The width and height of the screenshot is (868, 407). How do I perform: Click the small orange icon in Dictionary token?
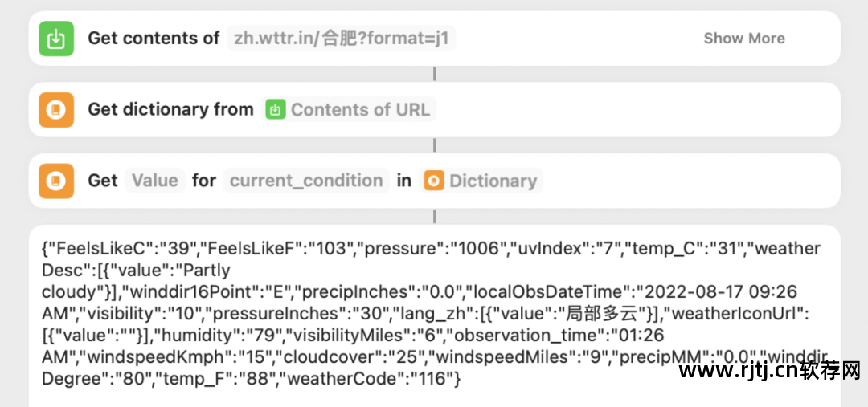[434, 181]
